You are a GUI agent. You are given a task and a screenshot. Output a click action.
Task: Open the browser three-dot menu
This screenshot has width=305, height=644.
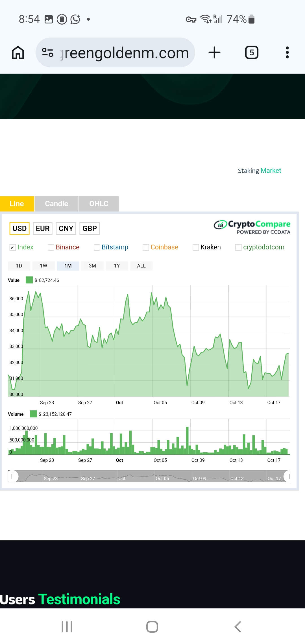[x=287, y=53]
